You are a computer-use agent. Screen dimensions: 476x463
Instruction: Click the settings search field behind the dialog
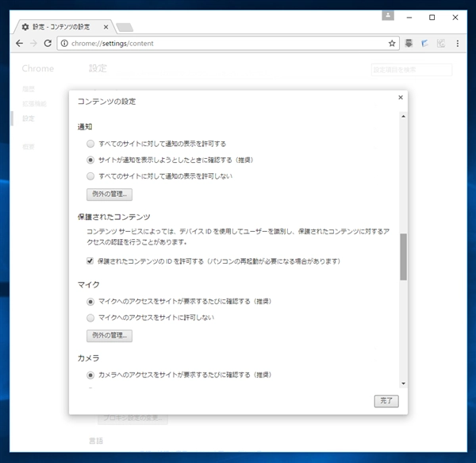click(411, 70)
